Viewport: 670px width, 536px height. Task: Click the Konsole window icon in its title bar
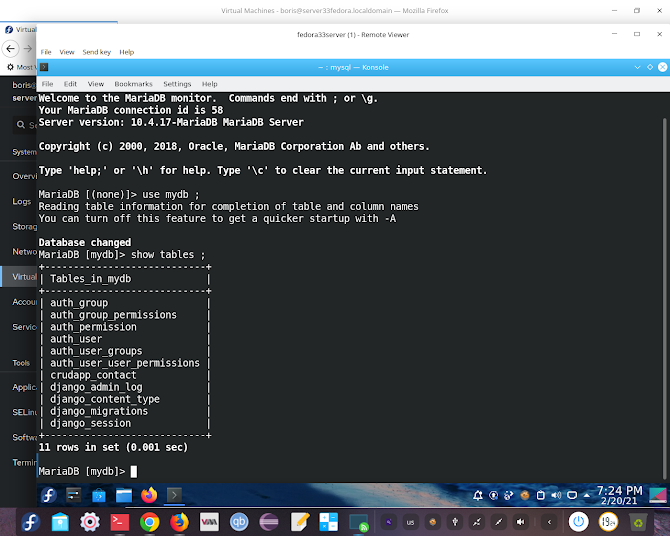44,67
